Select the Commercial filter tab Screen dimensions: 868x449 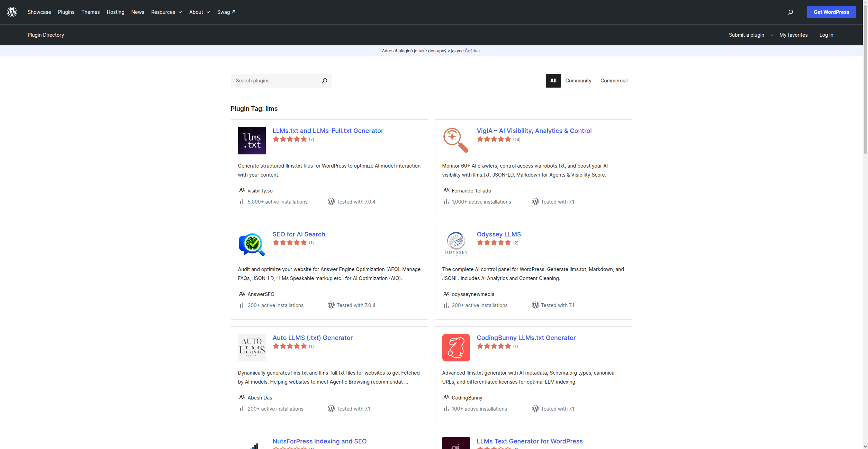pyautogui.click(x=614, y=81)
